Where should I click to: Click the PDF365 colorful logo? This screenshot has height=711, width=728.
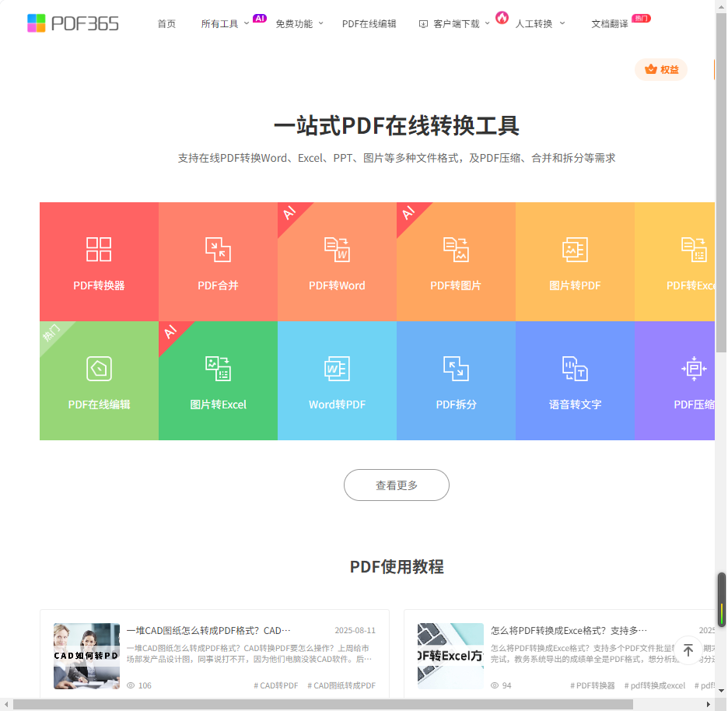tap(37, 23)
